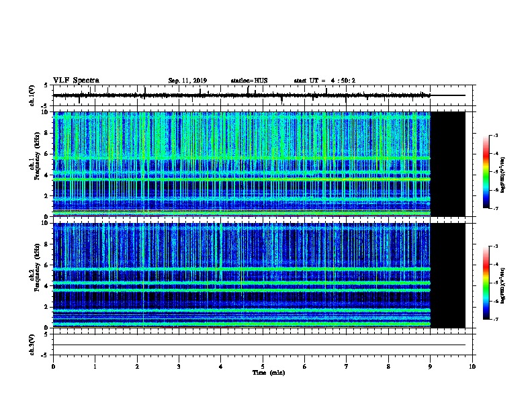Click the "2" frequency tick of ch.2 spectrogram
The height and width of the screenshot is (411, 532).
tap(46, 307)
